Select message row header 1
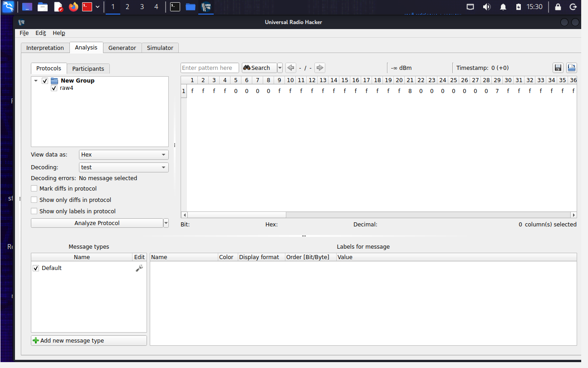 [x=184, y=91]
